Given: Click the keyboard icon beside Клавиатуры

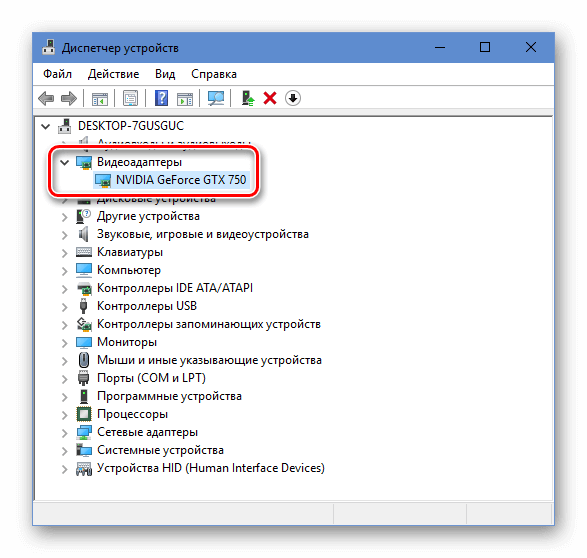Looking at the screenshot, I should click(x=83, y=252).
